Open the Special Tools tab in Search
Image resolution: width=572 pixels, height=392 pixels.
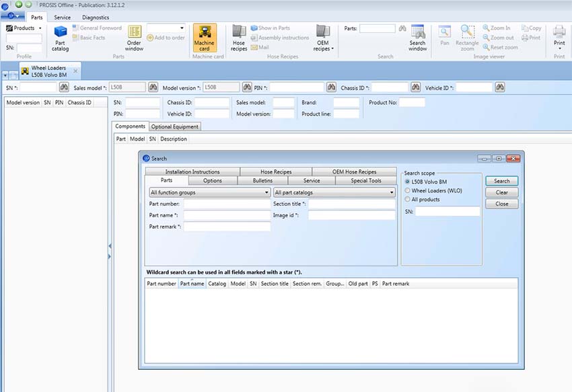(366, 180)
